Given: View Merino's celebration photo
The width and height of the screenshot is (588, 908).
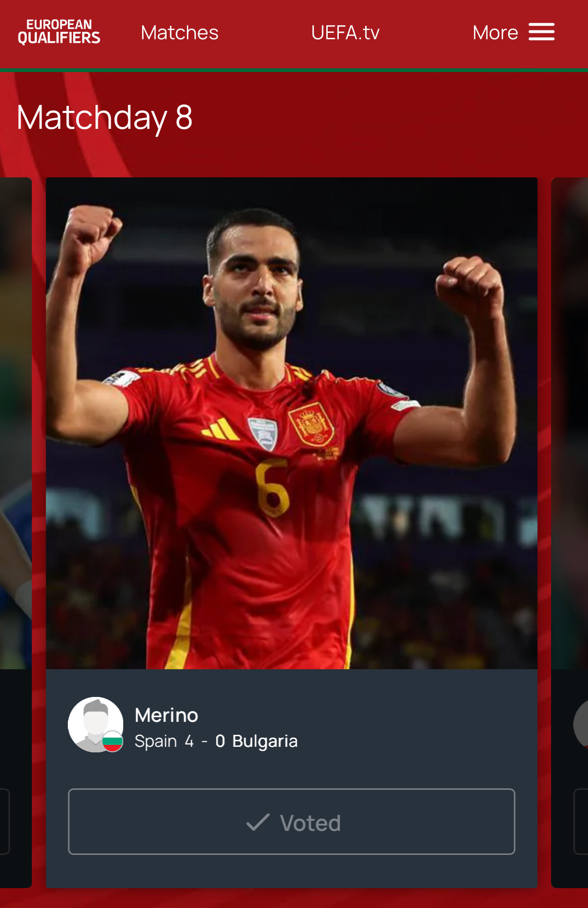Looking at the screenshot, I should (x=292, y=423).
